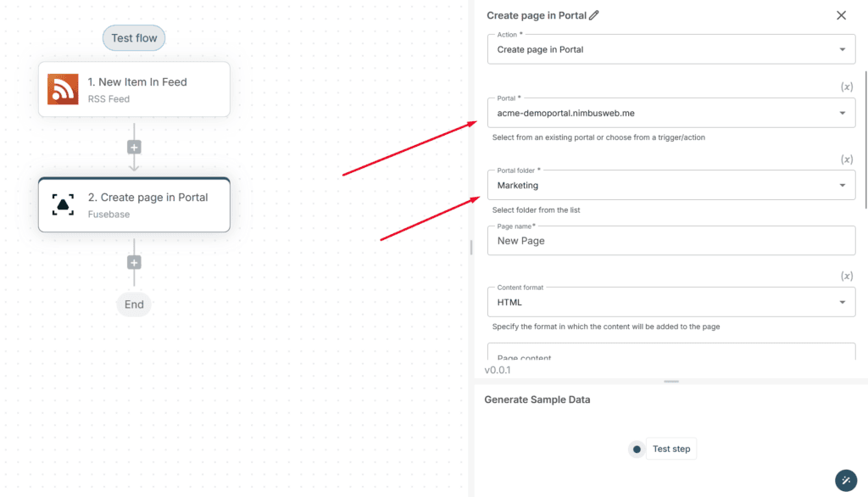Toggle dynamic value (x) for Portal
This screenshot has height=497, width=868.
[847, 87]
